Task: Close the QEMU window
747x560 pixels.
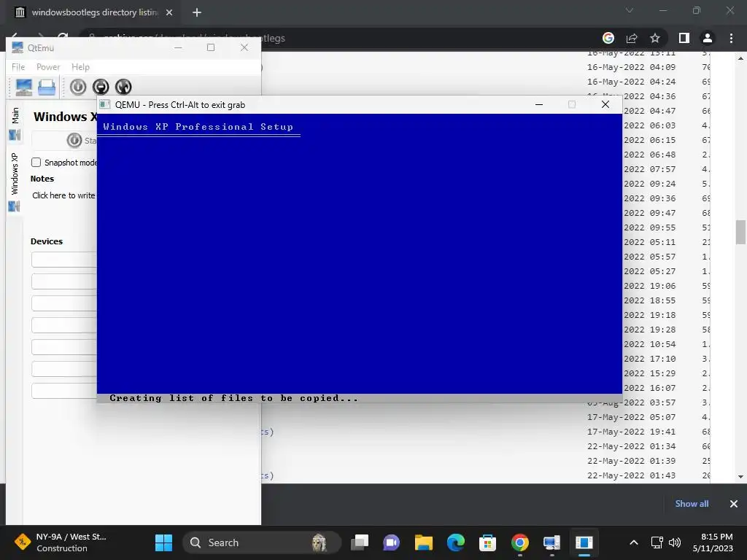Action: 605,104
